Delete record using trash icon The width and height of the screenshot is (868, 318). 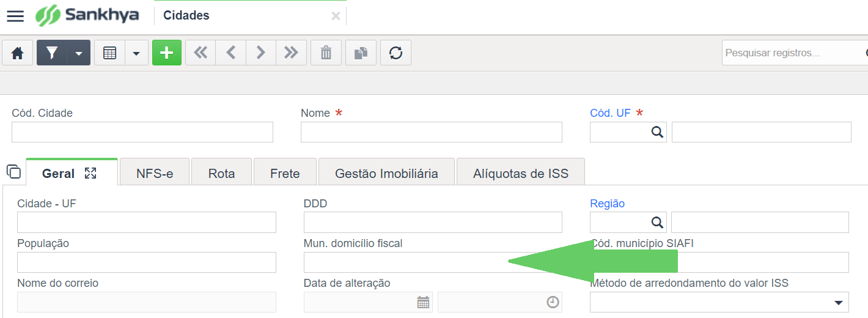point(326,53)
